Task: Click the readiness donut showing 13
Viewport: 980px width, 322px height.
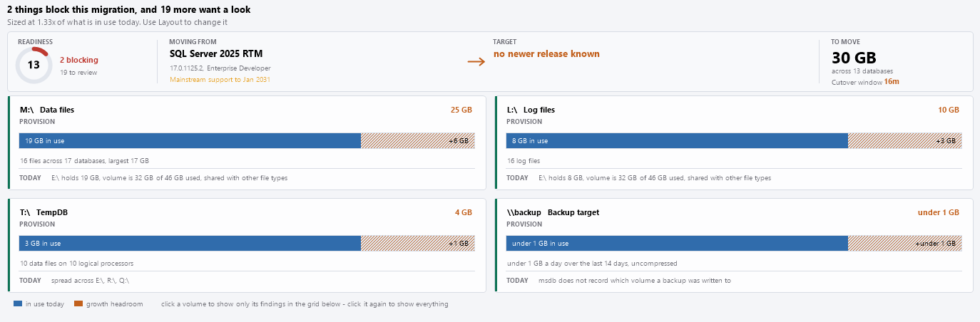Action: pyautogui.click(x=34, y=65)
